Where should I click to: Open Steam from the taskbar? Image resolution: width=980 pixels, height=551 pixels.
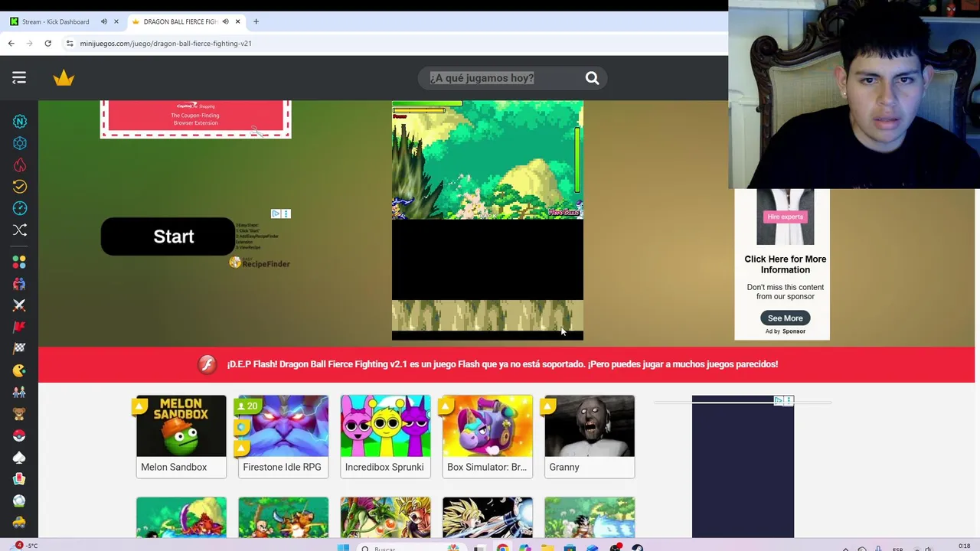tap(637, 547)
